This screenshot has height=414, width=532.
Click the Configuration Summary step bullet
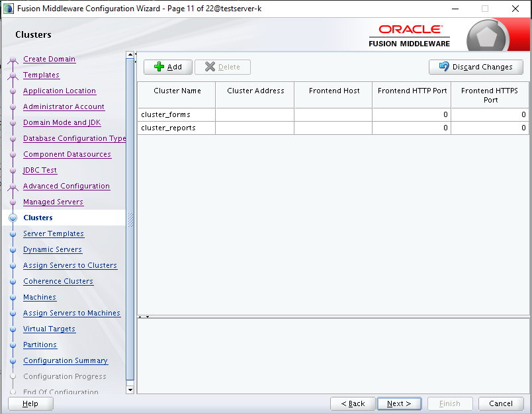coord(13,361)
